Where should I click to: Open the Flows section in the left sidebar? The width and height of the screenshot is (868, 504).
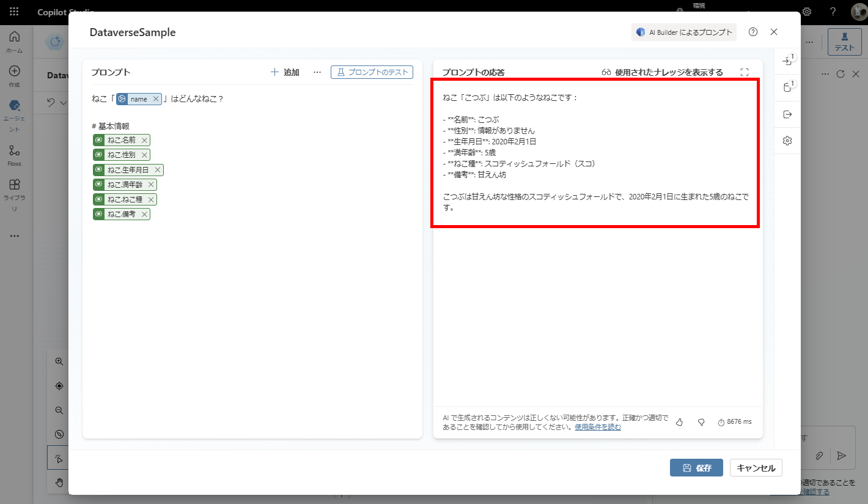(x=15, y=153)
